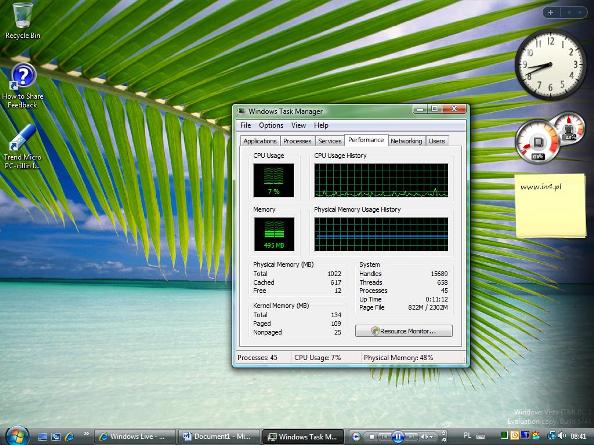Image resolution: width=594 pixels, height=445 pixels.
Task: Expand the Quick Launch overflow chevron
Action: [x=86, y=434]
